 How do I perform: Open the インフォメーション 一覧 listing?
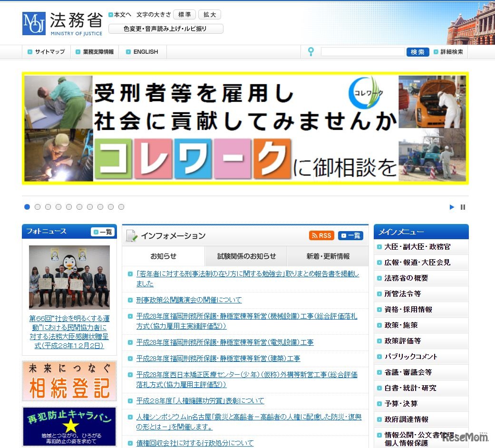350,235
